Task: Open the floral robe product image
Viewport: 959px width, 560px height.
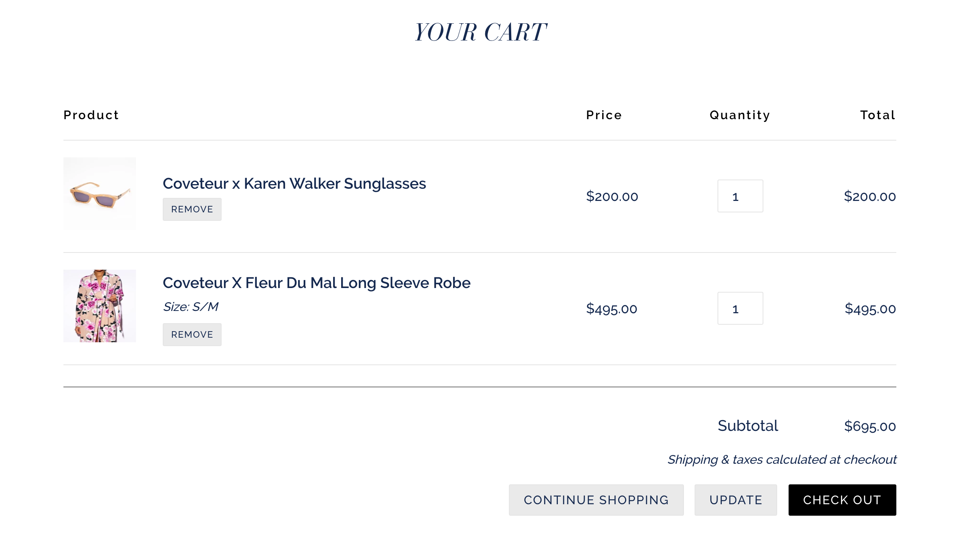Action: point(100,306)
